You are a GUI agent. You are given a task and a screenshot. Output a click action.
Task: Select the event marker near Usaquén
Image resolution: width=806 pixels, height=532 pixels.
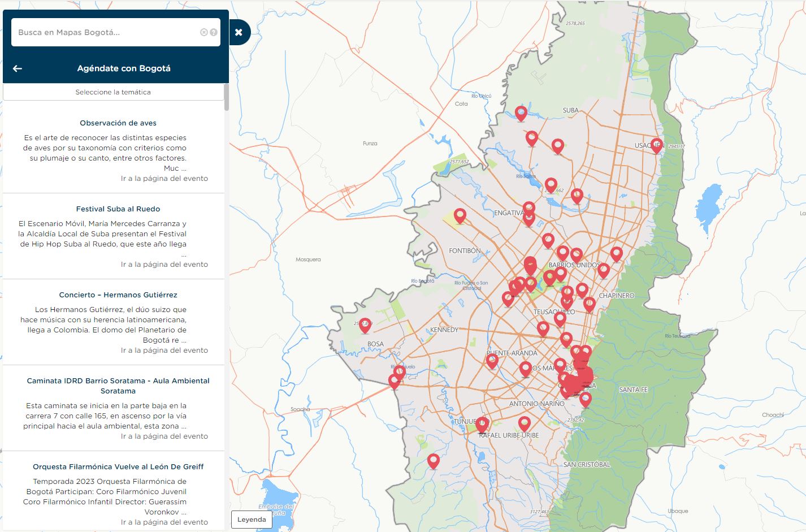coord(655,145)
